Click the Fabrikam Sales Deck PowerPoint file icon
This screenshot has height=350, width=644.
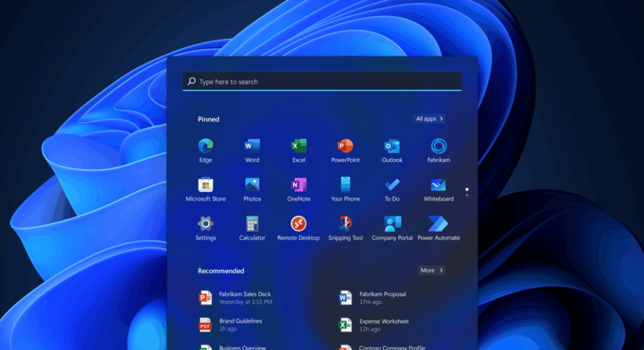(205, 297)
